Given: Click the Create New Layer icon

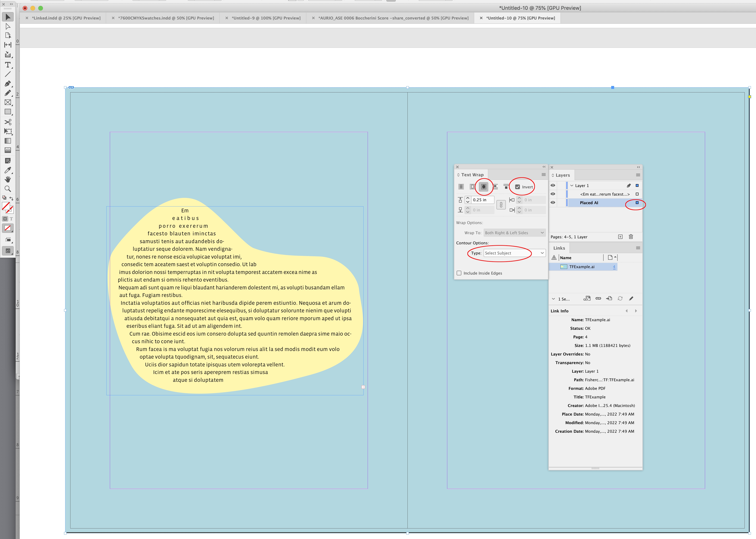Looking at the screenshot, I should coord(620,237).
